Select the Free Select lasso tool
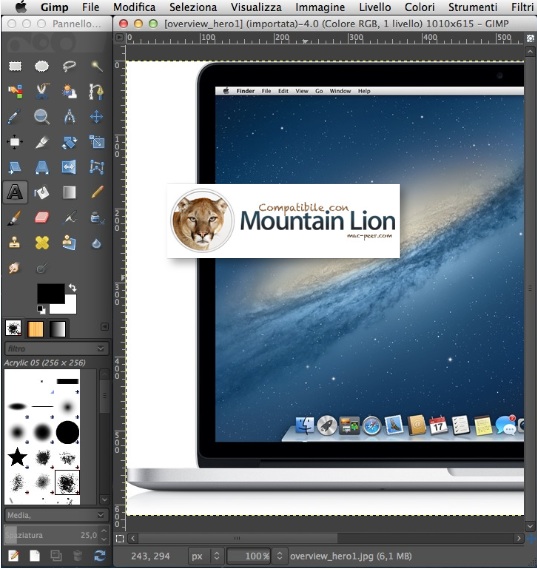The width and height of the screenshot is (537, 569). coord(69,66)
